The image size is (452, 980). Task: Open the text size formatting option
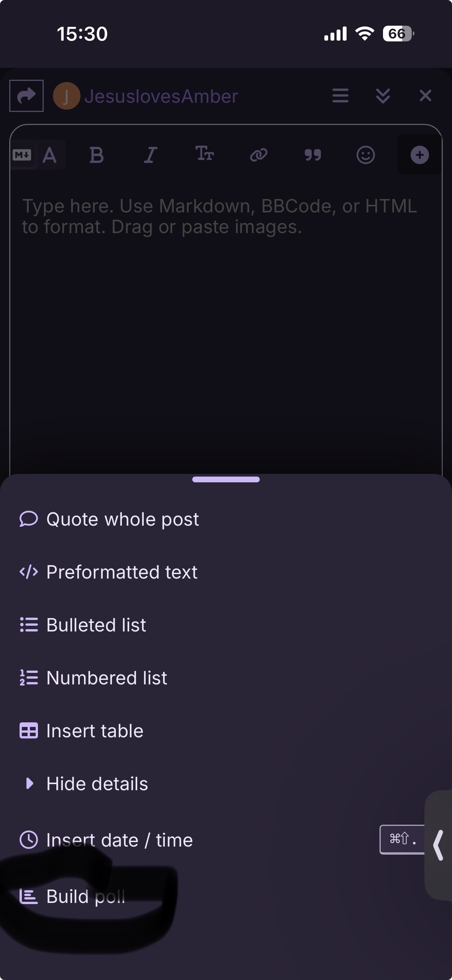[x=204, y=154]
